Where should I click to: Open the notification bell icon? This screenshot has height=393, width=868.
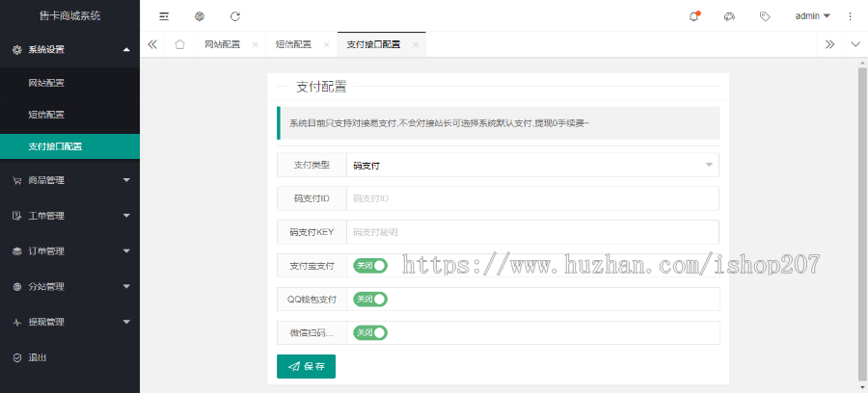point(694,16)
